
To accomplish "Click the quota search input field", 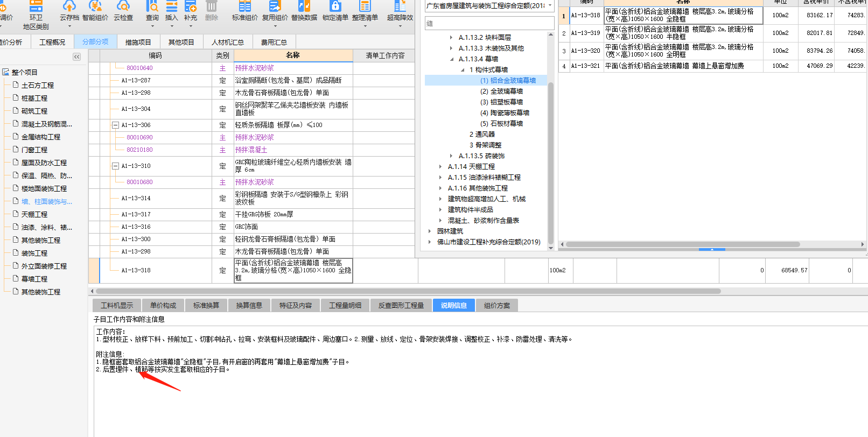I will click(489, 23).
